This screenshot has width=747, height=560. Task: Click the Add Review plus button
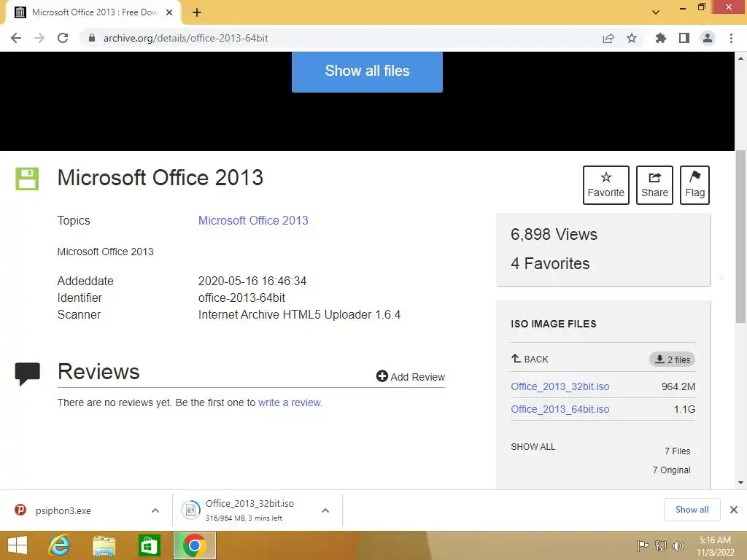(x=410, y=377)
